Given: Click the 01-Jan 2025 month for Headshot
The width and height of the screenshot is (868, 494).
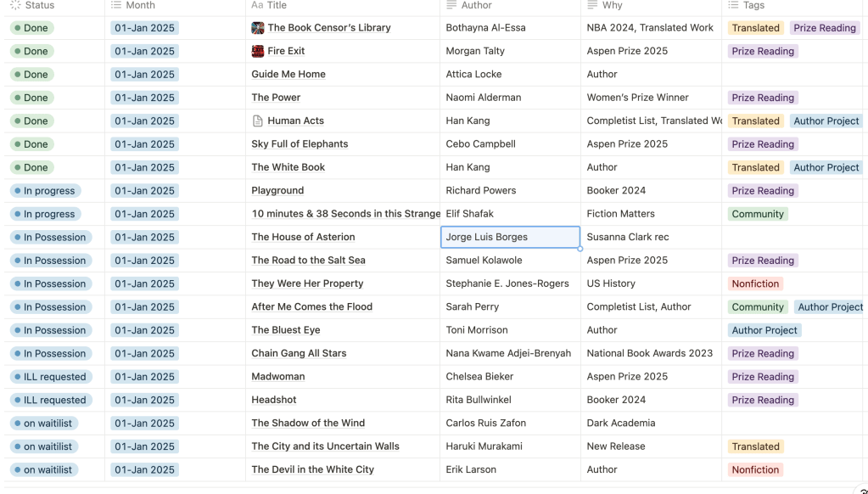Looking at the screenshot, I should pos(144,400).
